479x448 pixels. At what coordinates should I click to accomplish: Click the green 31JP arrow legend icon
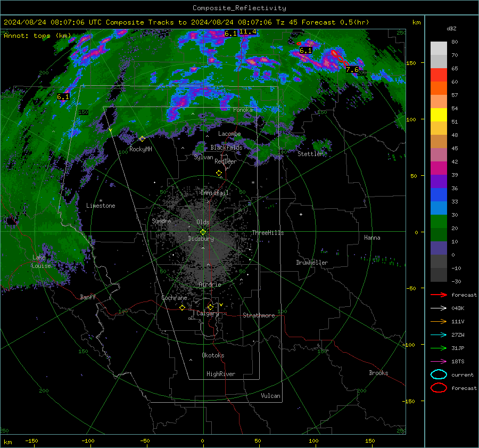click(439, 348)
